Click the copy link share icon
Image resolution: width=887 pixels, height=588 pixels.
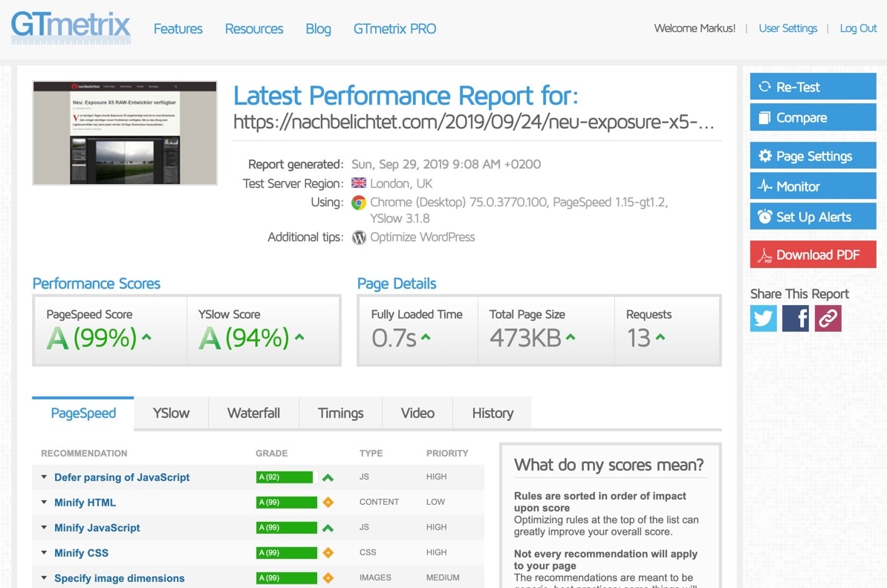(828, 318)
